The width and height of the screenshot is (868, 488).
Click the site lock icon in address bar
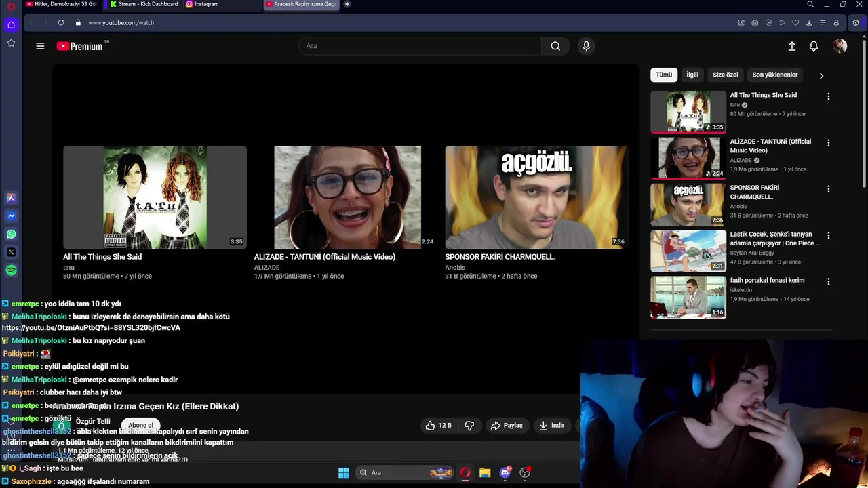click(x=78, y=22)
